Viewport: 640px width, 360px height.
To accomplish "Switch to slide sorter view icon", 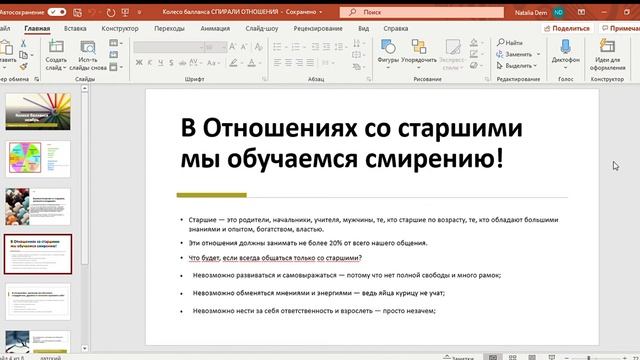I will [512, 357].
